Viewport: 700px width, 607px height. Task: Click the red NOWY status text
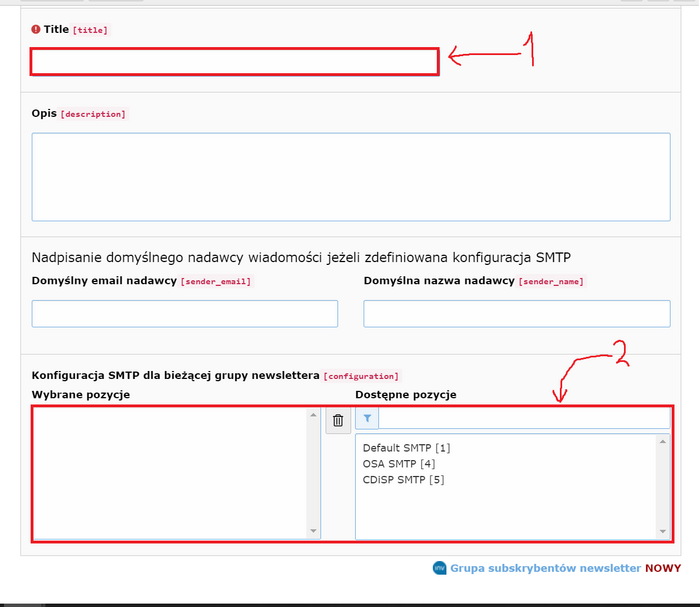663,568
